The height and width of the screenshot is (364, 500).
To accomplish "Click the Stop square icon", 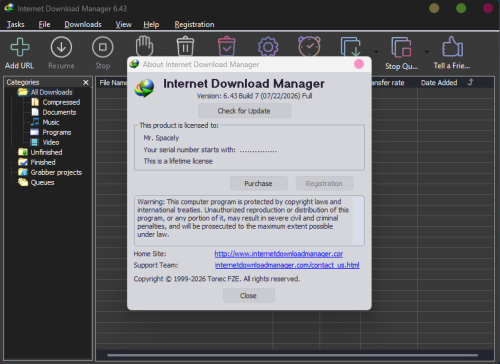I will [x=103, y=47].
